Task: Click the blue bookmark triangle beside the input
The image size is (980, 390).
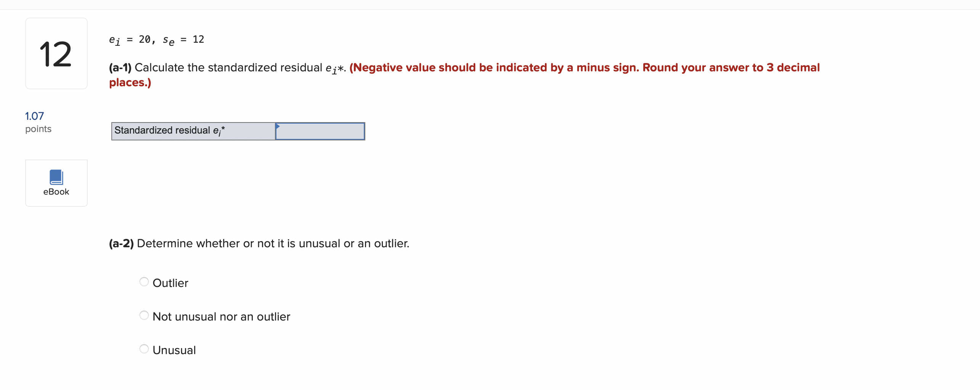Action: [x=278, y=126]
